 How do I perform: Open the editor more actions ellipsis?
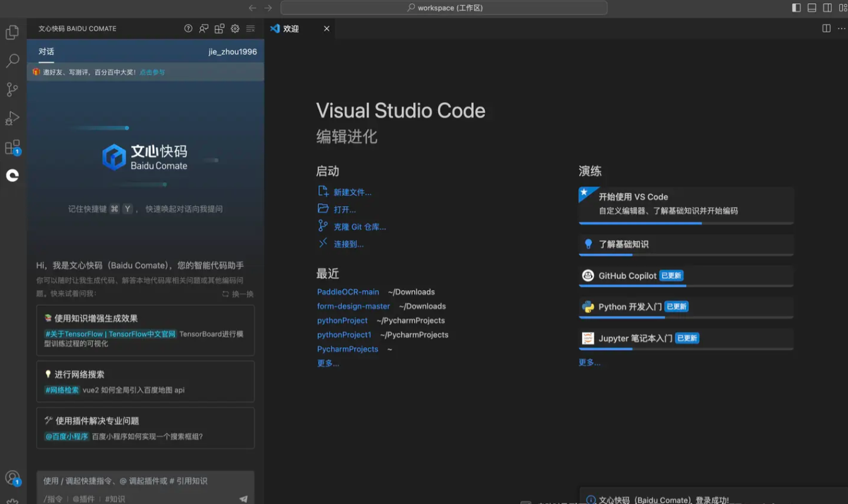(842, 29)
